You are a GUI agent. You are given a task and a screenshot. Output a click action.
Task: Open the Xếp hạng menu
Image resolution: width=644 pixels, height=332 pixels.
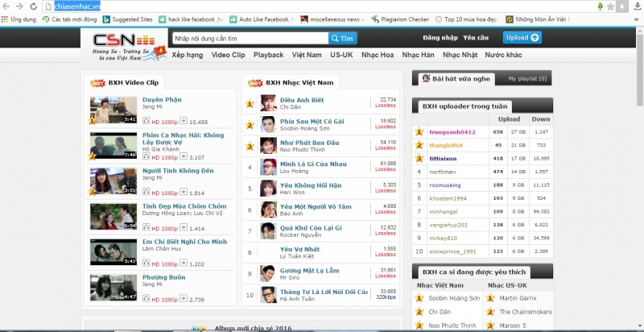pos(188,55)
